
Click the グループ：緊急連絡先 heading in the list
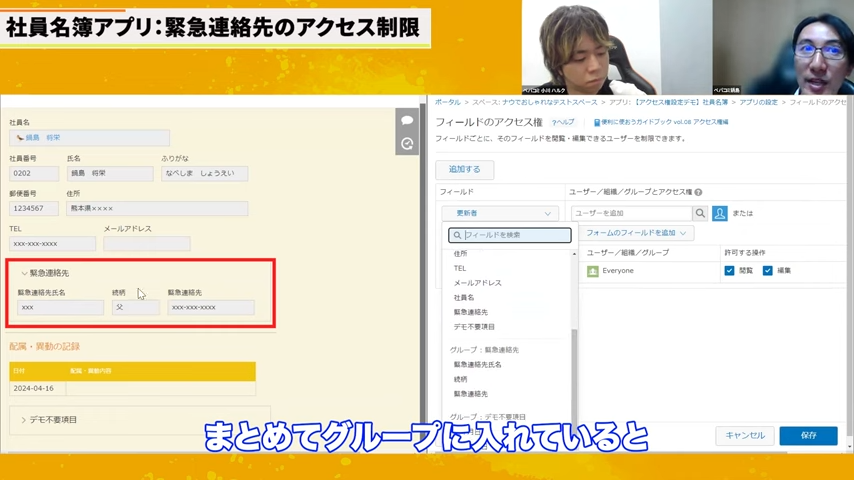(x=484, y=350)
